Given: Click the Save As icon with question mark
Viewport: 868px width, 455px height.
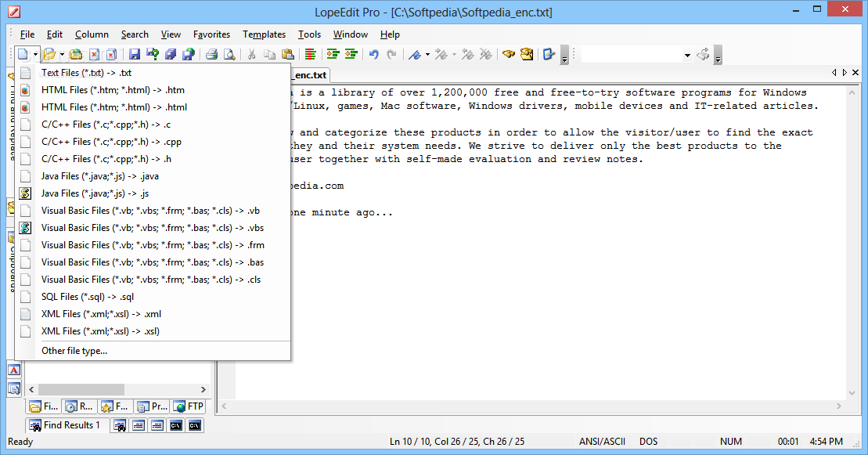Looking at the screenshot, I should pos(153,54).
